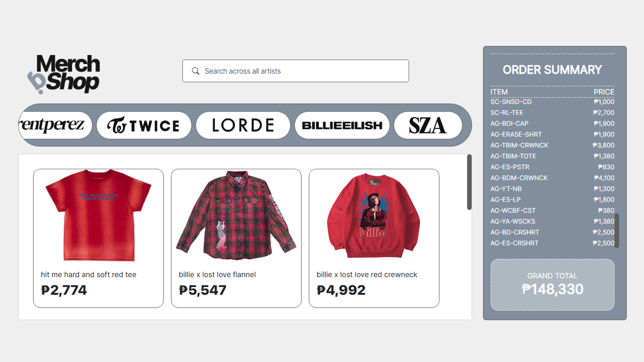Click the hit me hard and soft red tee title

[x=89, y=274]
